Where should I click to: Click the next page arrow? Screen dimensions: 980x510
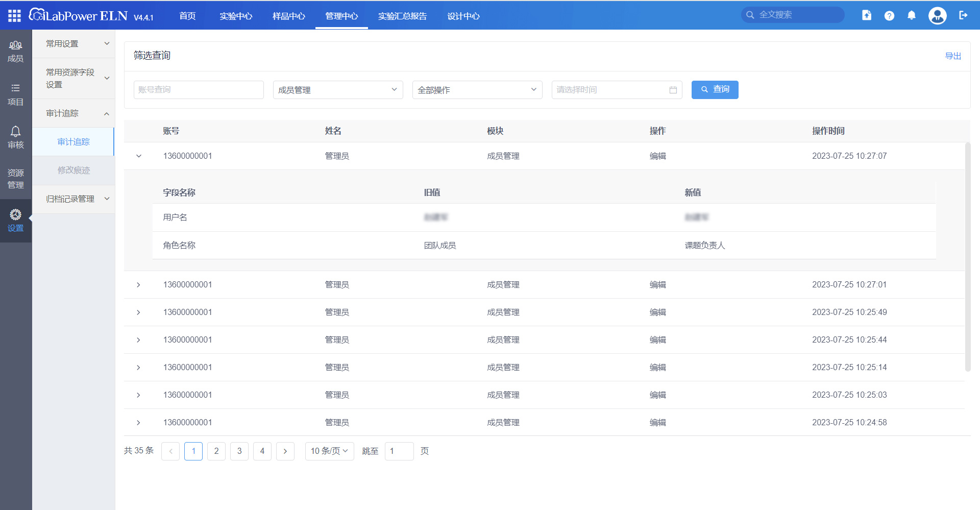(285, 451)
